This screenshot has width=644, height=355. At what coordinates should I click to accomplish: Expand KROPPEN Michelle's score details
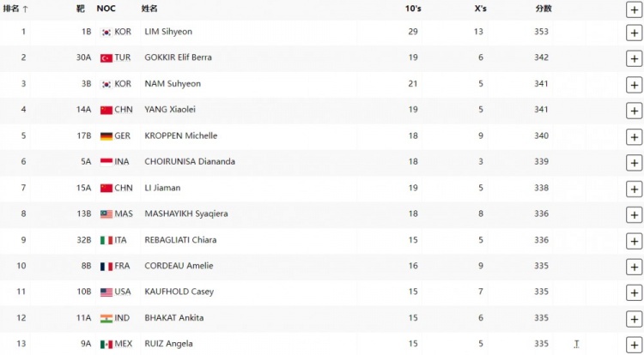[635, 137]
